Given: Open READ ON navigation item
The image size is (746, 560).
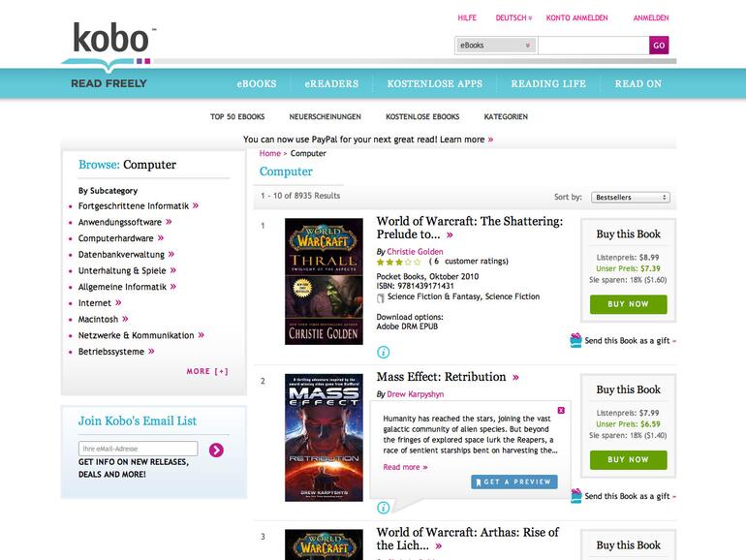Looking at the screenshot, I should click(637, 83).
